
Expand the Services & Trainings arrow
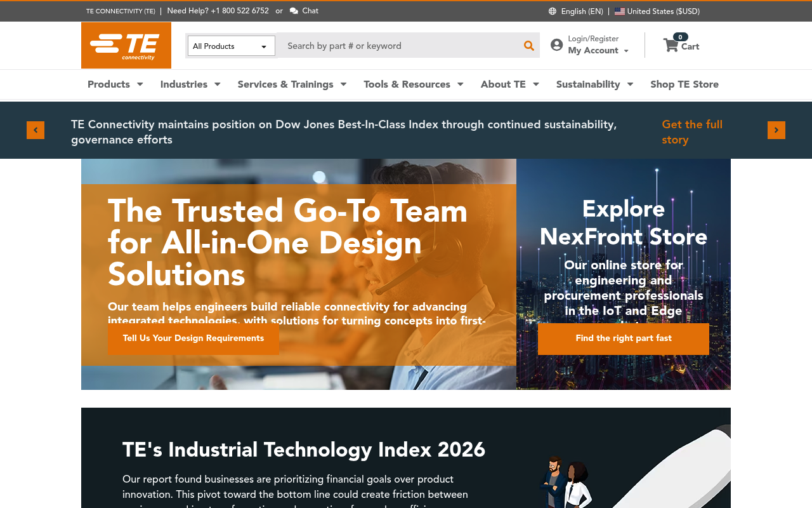pos(343,84)
